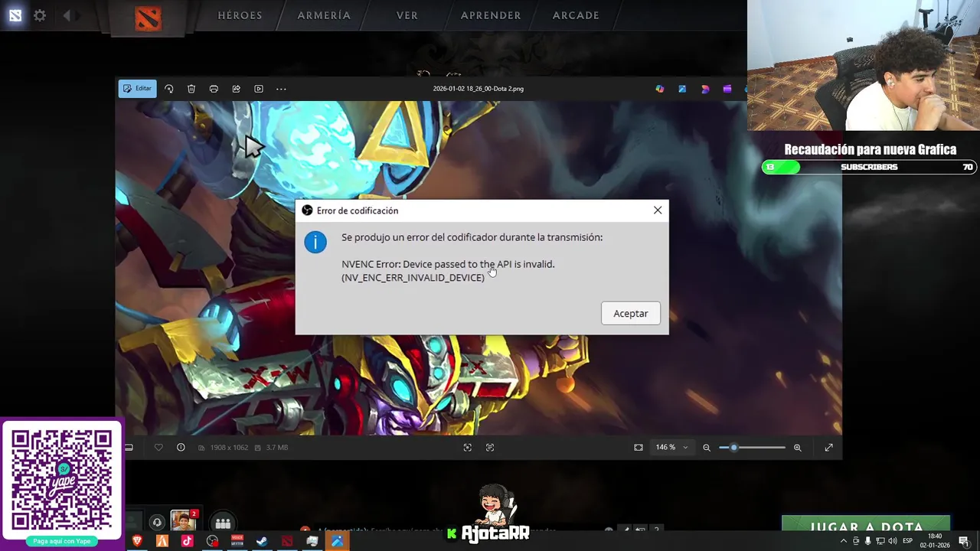Click the 3.7 MB file size text
This screenshot has height=551, width=980.
pos(277,448)
